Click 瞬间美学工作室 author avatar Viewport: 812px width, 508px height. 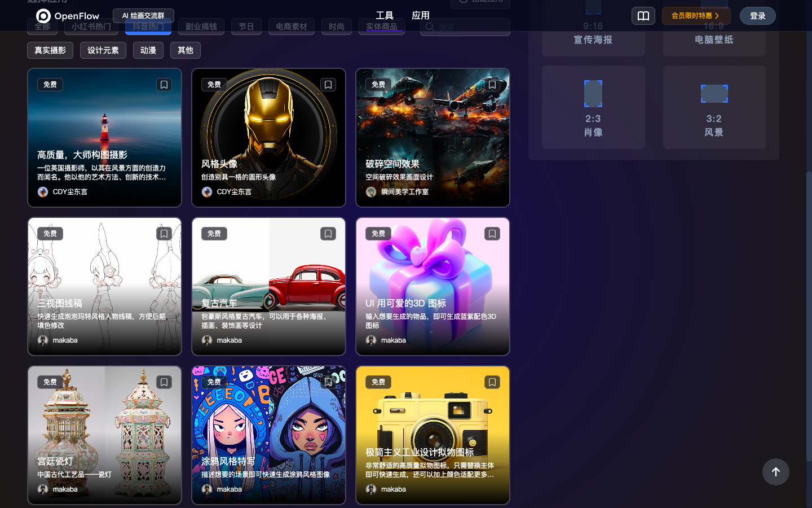click(371, 192)
